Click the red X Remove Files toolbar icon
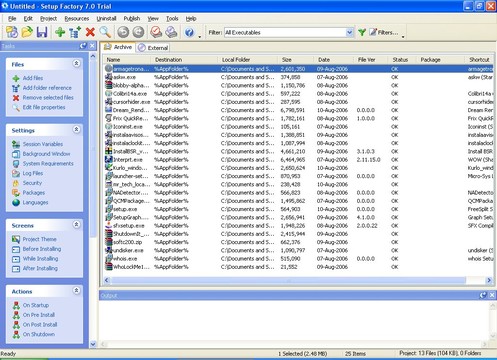The height and width of the screenshot is (360, 497). tap(90, 32)
